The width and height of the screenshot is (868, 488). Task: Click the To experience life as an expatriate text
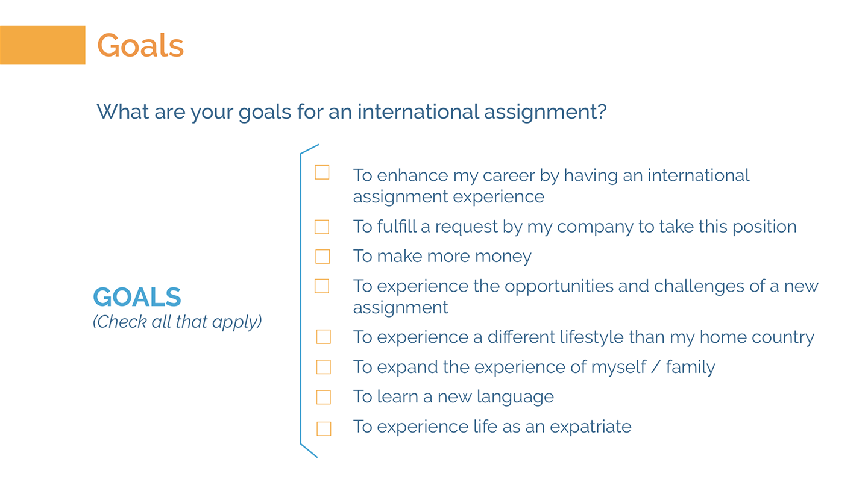492,427
